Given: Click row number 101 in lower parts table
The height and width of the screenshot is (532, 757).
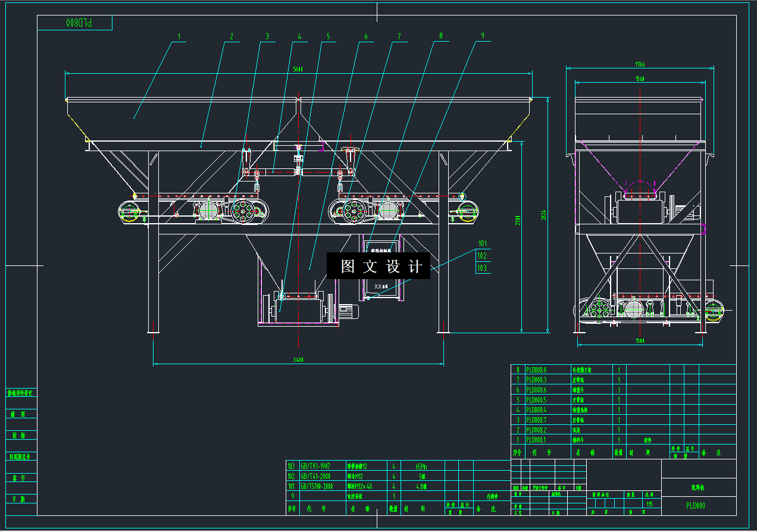Looking at the screenshot, I should 291,486.
